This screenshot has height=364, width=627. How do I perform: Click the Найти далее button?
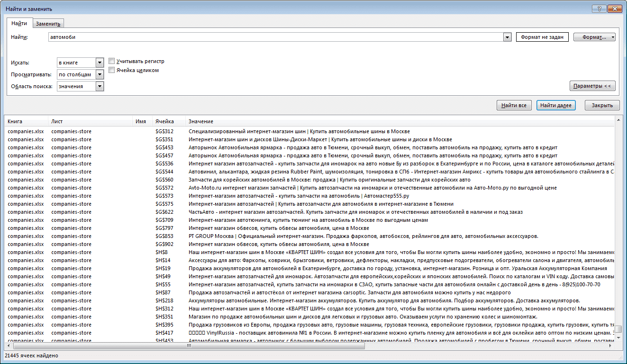tap(556, 105)
